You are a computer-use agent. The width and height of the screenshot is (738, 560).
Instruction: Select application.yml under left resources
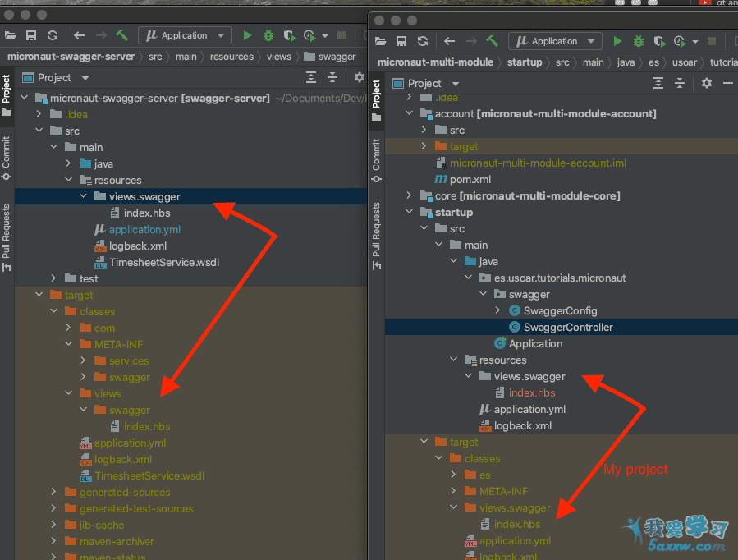coord(144,229)
